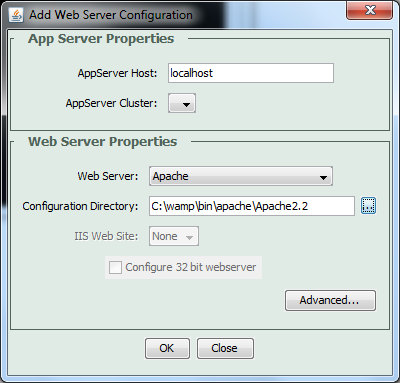Close the dialog with the red X
This screenshot has height=383, width=400.
click(369, 10)
